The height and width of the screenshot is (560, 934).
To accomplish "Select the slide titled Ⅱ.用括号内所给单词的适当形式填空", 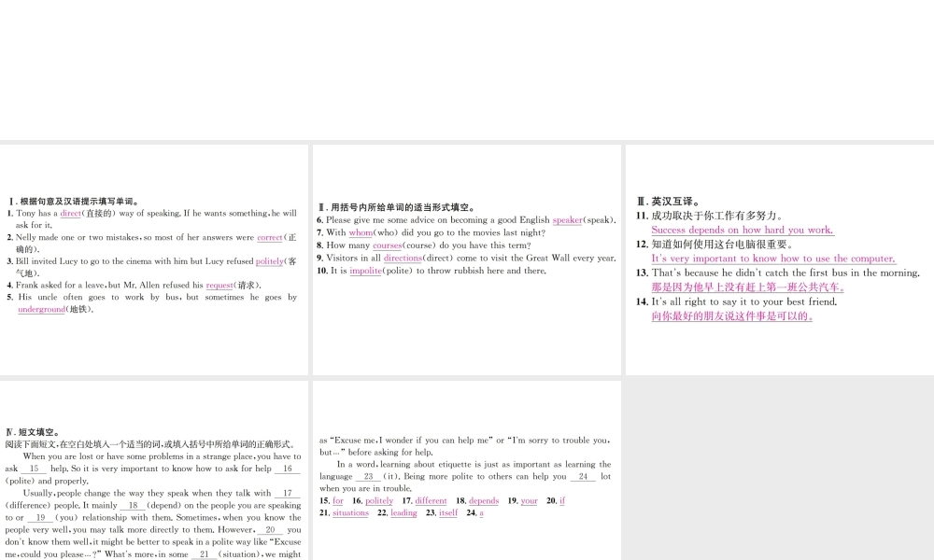I will [x=467, y=259].
